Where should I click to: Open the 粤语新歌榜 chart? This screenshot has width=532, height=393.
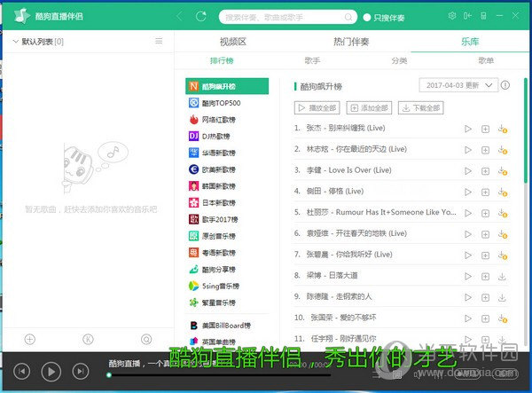(227, 253)
